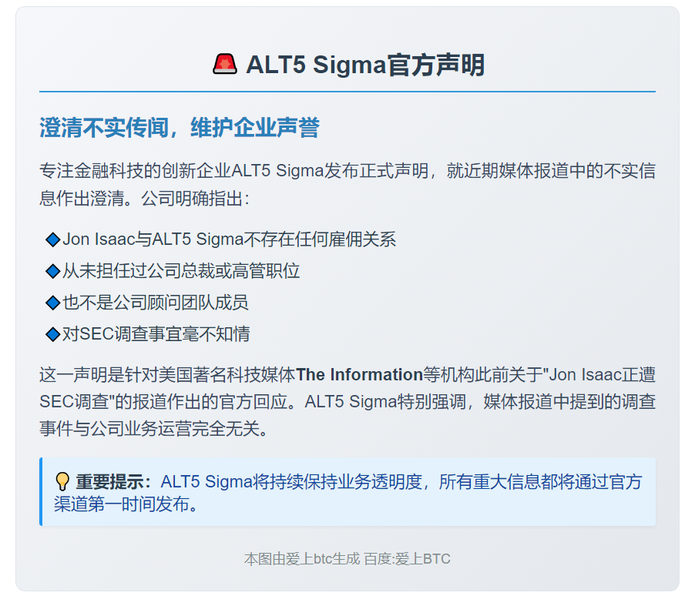
Task: Click the diamond bullet before "Jon Isaac与ALT5 Sigma"
Action: click(52, 240)
